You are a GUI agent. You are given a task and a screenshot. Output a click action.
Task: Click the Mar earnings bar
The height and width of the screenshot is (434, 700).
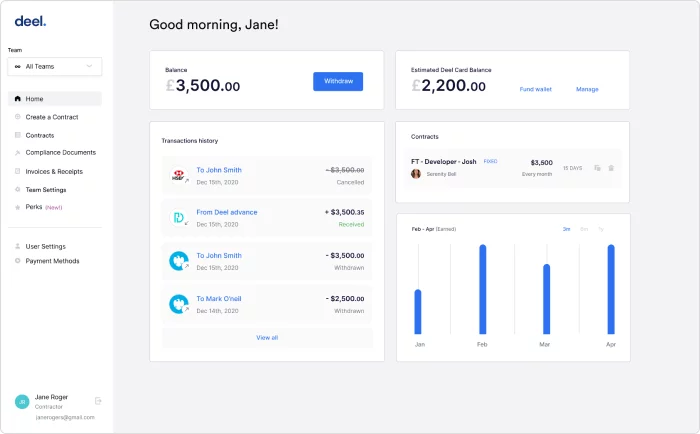click(x=546, y=299)
